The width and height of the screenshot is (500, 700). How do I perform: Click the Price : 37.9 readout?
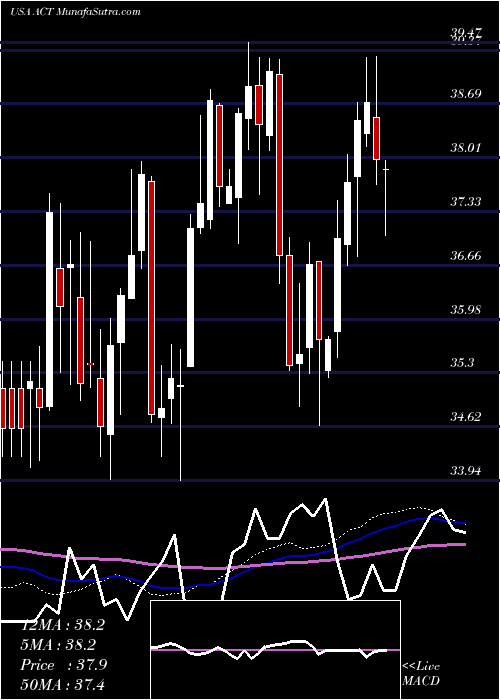(x=63, y=665)
